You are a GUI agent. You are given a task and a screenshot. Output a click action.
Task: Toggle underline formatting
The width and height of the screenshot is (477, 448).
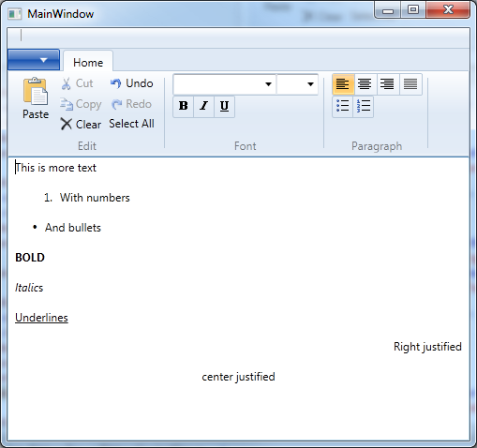pyautogui.click(x=224, y=106)
